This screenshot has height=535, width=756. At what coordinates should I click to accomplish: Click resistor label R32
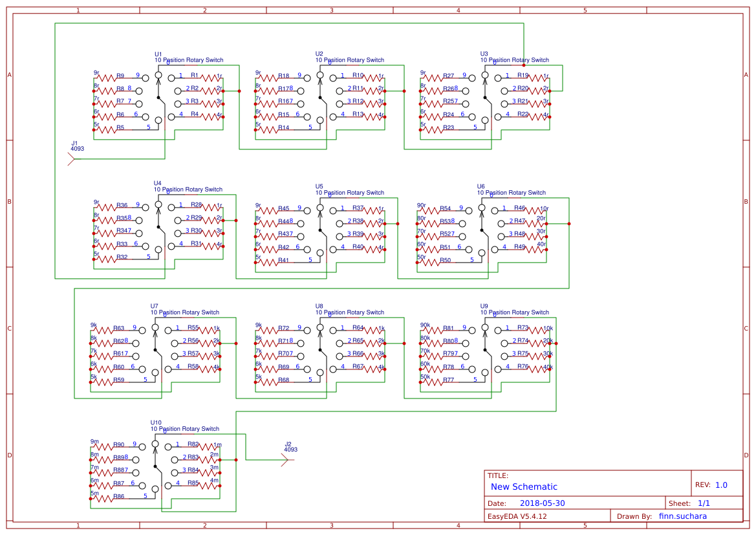pos(122,257)
